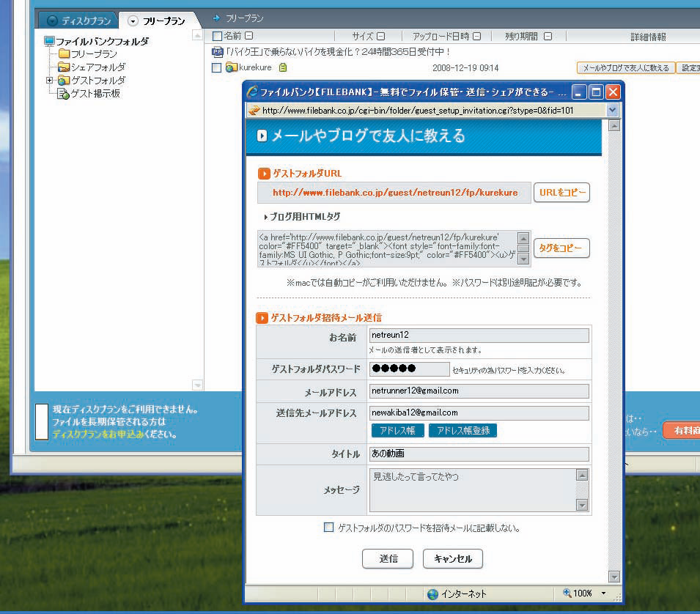
Task: Click the タグをコピー button
Action: (x=561, y=248)
